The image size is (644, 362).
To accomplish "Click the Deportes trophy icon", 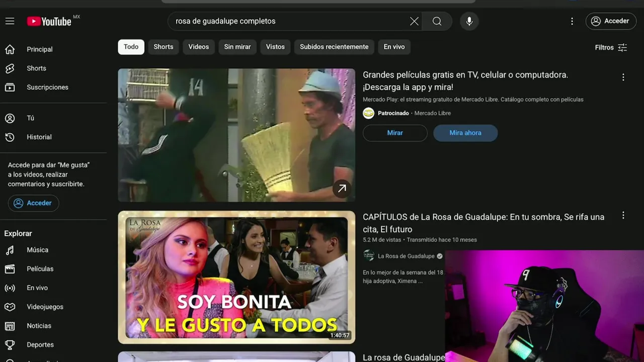I will point(10,345).
